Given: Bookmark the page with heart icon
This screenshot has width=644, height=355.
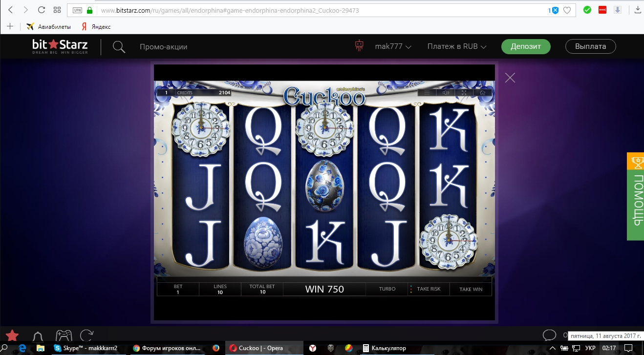Looking at the screenshot, I should point(567,10).
